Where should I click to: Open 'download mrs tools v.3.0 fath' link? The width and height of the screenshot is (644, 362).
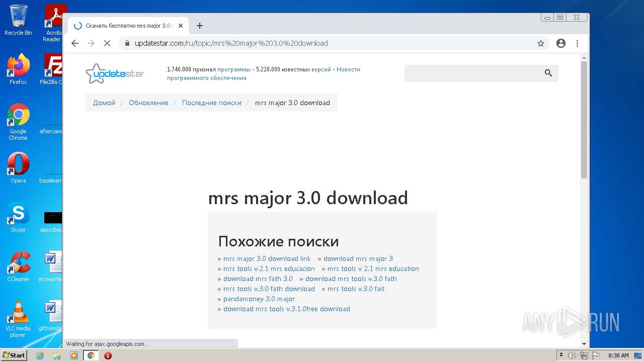click(351, 279)
